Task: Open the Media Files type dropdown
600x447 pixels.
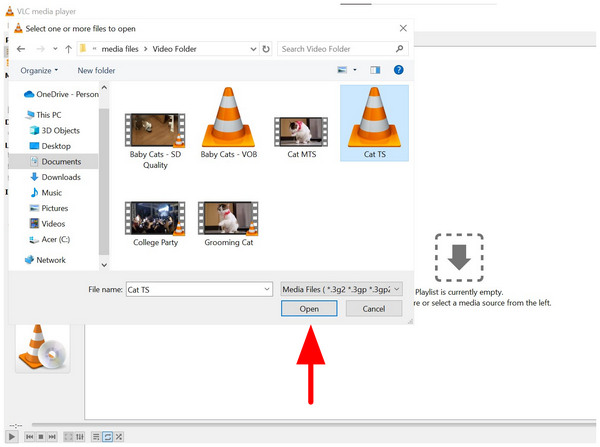Action: coord(341,289)
